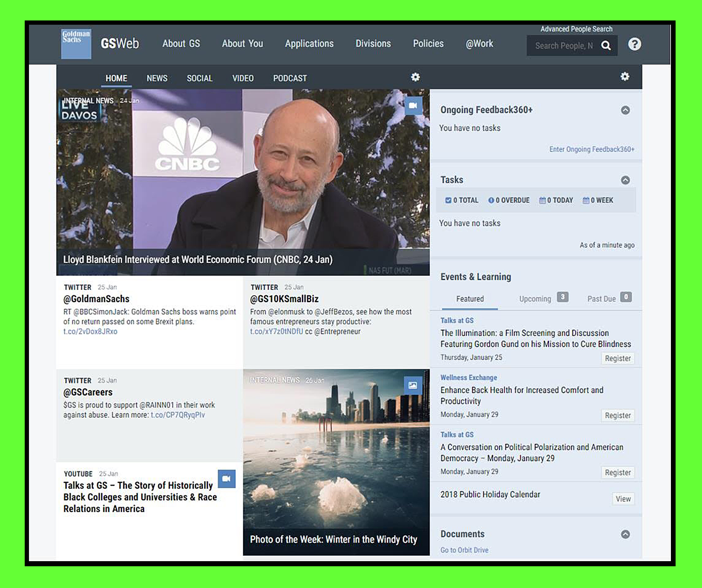Register for The Illumination film screening
The image size is (702, 588).
click(x=618, y=358)
